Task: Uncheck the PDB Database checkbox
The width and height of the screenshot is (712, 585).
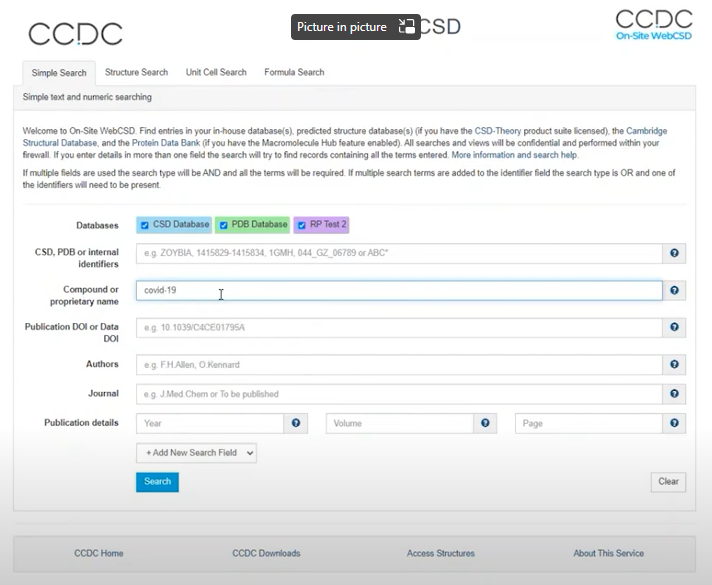Action: click(x=224, y=225)
